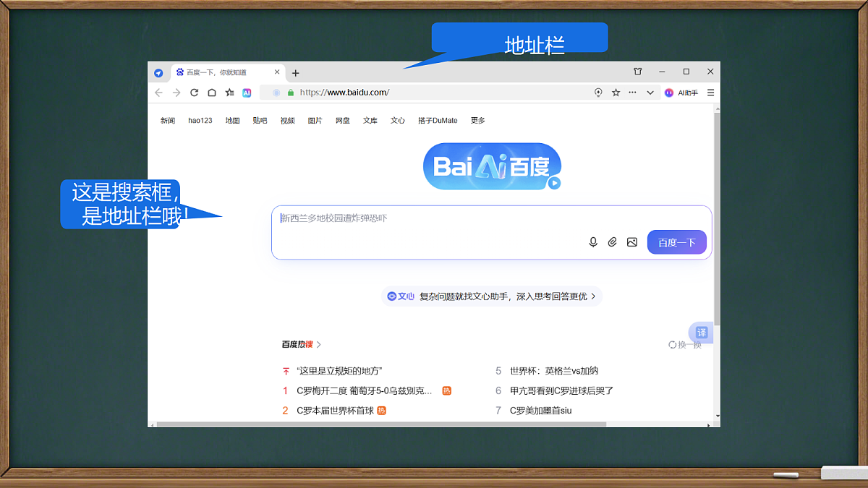The image size is (868, 488).
Task: Click the skin shirt icon in title bar
Action: 638,72
